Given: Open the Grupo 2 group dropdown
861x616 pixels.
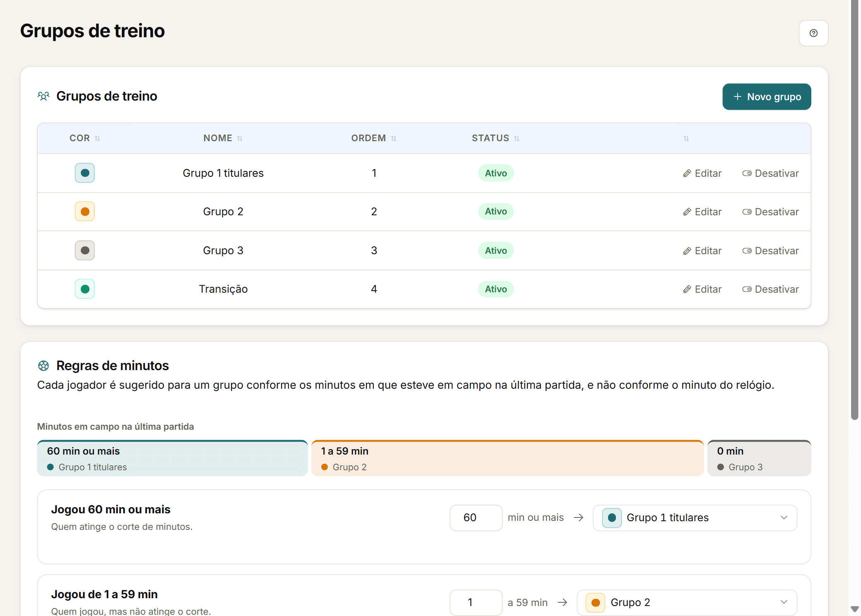Looking at the screenshot, I should pos(687,602).
